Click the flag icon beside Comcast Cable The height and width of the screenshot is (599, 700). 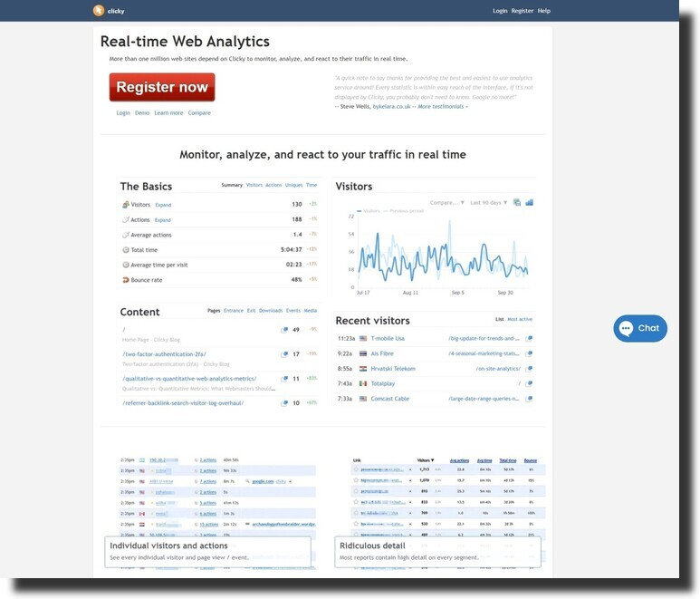(x=363, y=399)
